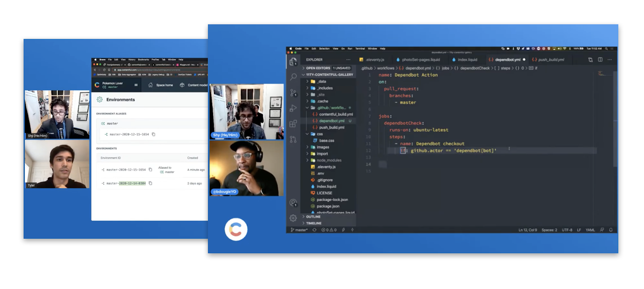Click the Open Changes icon in editor toolbar
The image size is (644, 289).
[x=590, y=60]
